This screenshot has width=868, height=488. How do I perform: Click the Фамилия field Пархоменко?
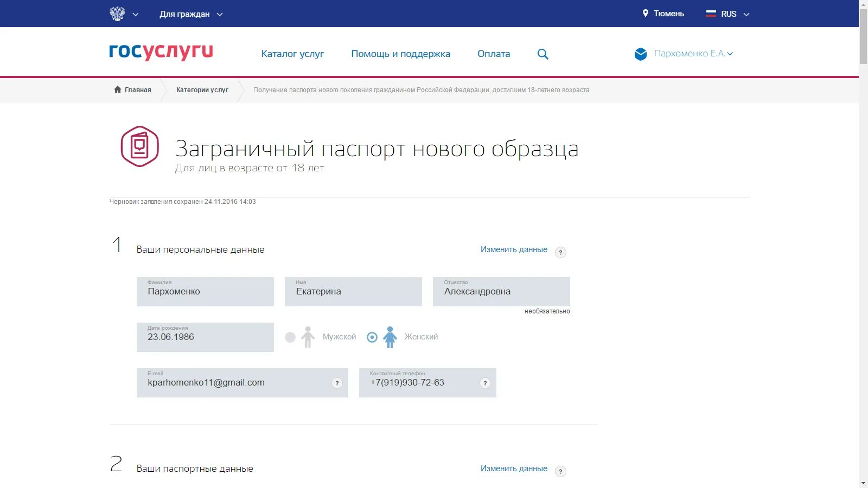tap(205, 292)
